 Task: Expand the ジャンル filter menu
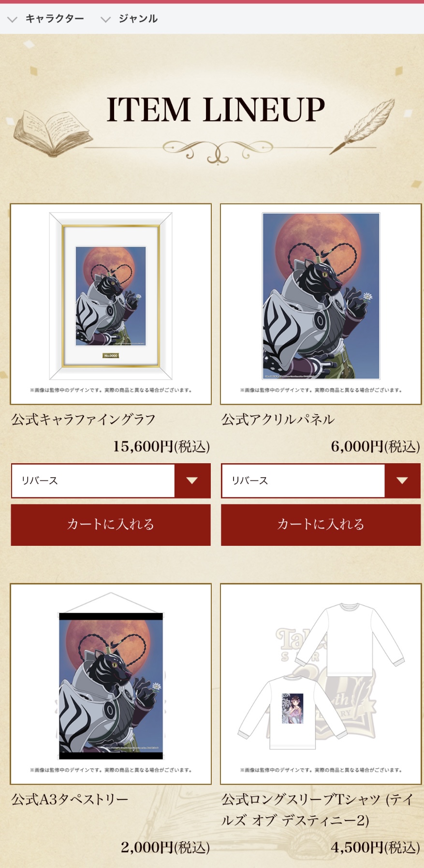coord(129,19)
